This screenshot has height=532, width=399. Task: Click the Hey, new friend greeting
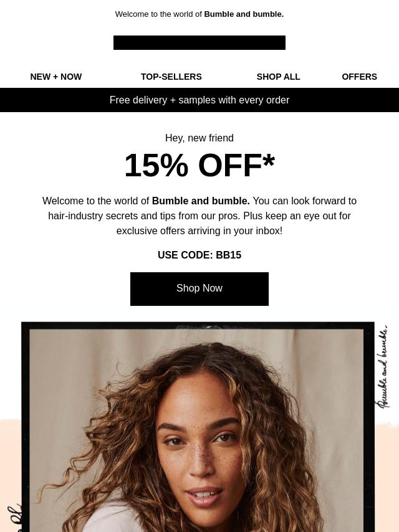tap(199, 138)
